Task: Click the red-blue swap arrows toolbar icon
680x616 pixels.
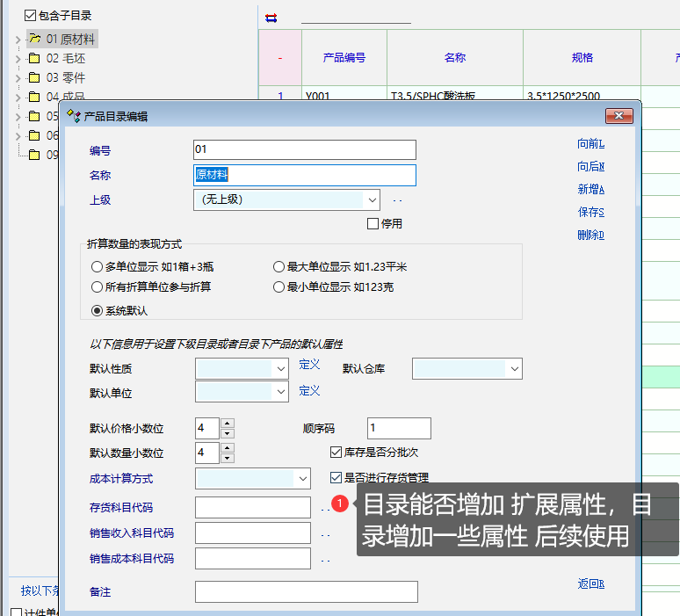Action: [x=271, y=18]
